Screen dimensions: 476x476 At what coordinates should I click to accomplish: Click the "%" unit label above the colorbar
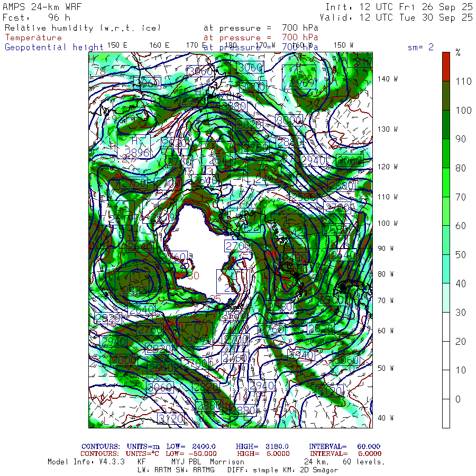458,52
